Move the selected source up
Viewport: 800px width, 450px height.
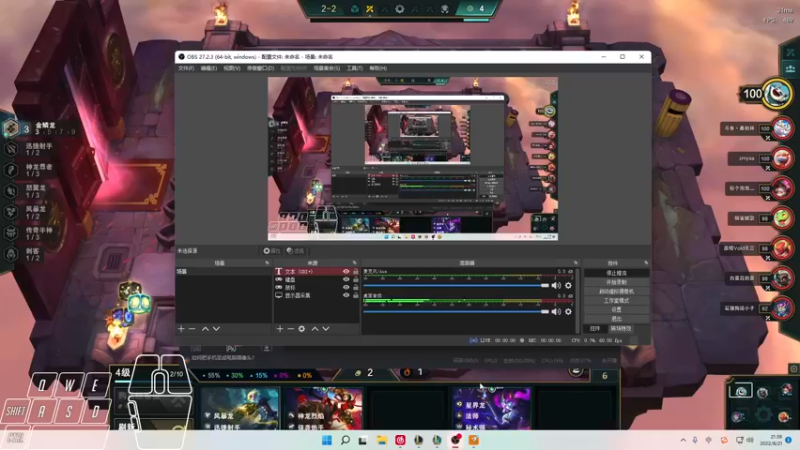click(x=315, y=329)
